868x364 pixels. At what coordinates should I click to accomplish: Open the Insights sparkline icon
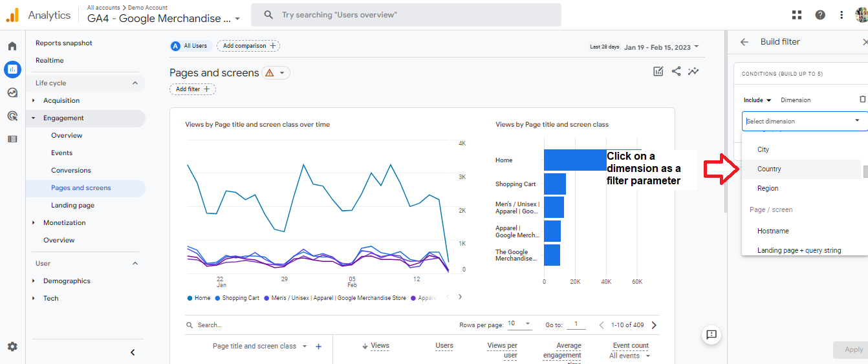pyautogui.click(x=693, y=71)
